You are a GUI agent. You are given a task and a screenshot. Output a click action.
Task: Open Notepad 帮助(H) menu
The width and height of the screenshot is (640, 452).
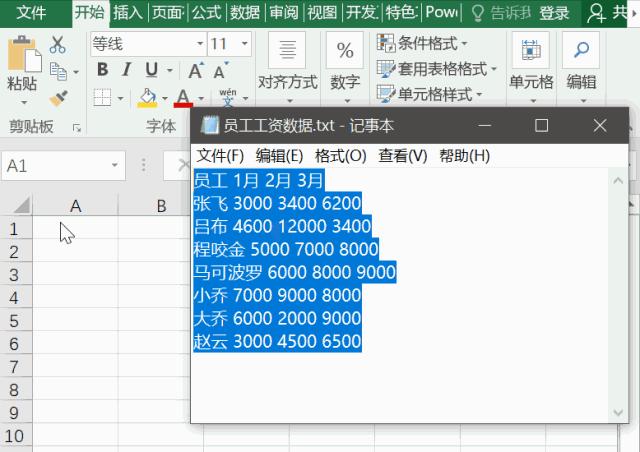click(x=464, y=156)
